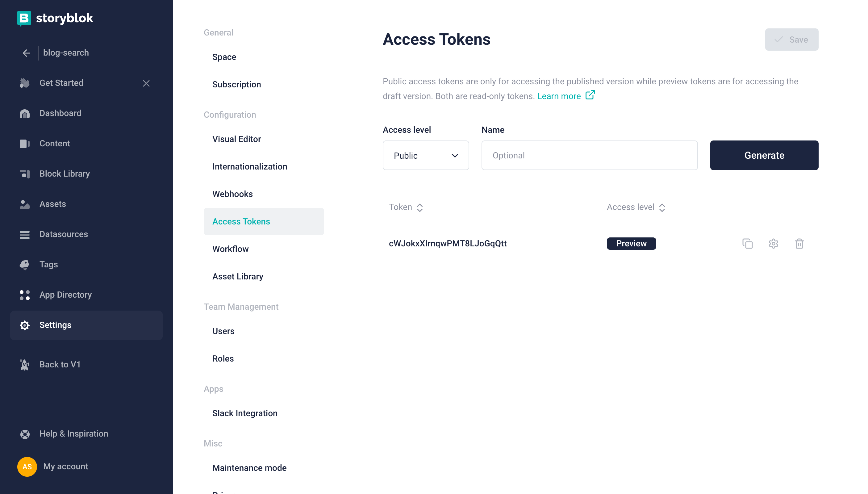The height and width of the screenshot is (494, 868).
Task: Click the Datasources icon
Action: click(25, 235)
